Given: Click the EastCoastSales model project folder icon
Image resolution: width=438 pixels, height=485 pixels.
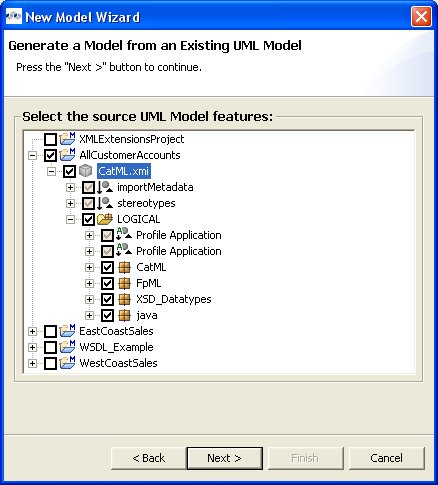Looking at the screenshot, I should (67, 331).
